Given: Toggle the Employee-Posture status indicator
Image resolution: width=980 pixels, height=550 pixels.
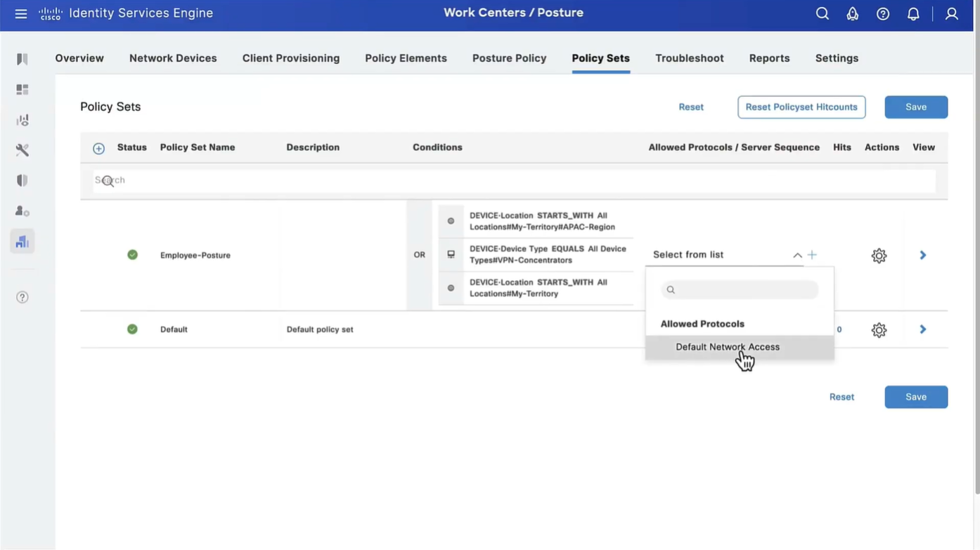Looking at the screenshot, I should (x=132, y=255).
